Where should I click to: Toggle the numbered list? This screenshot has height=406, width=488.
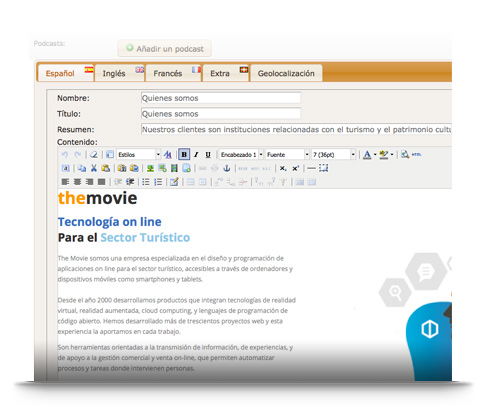pyautogui.click(x=158, y=182)
